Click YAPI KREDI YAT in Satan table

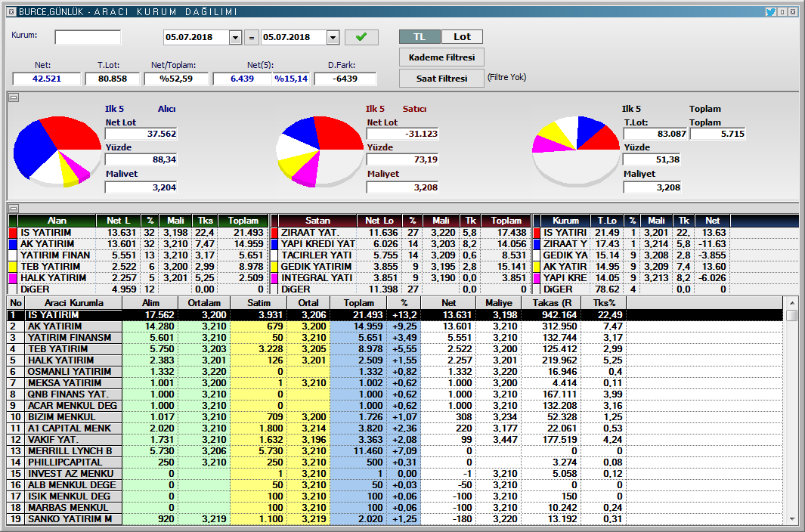317,244
